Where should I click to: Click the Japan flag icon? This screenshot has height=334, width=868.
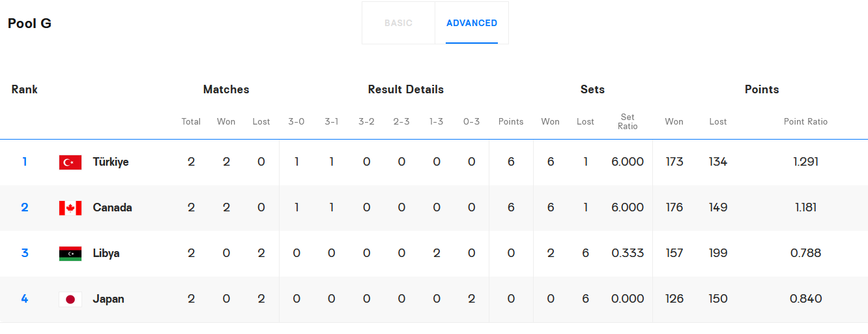pyautogui.click(x=70, y=299)
